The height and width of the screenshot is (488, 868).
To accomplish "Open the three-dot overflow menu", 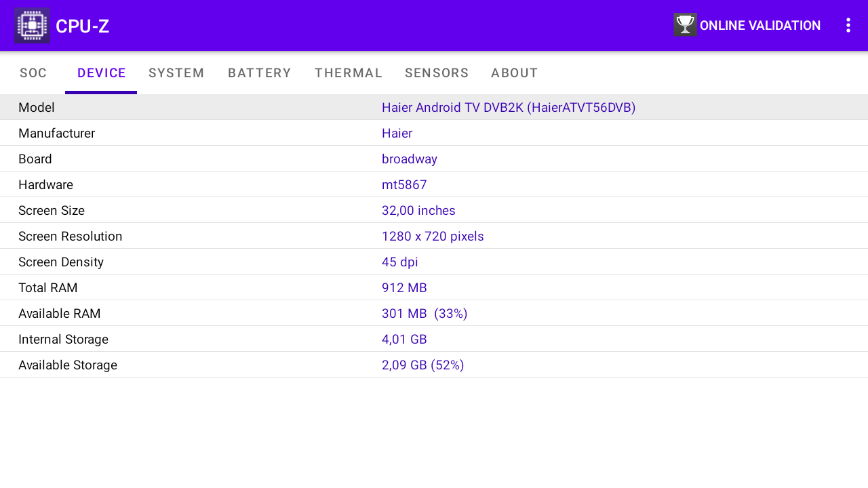I will point(848,25).
